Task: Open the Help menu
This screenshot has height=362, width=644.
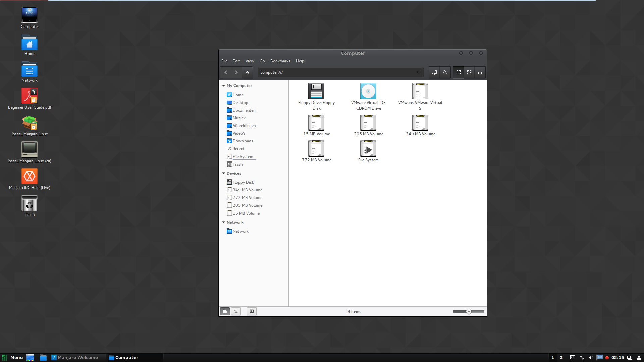Action: coord(300,61)
